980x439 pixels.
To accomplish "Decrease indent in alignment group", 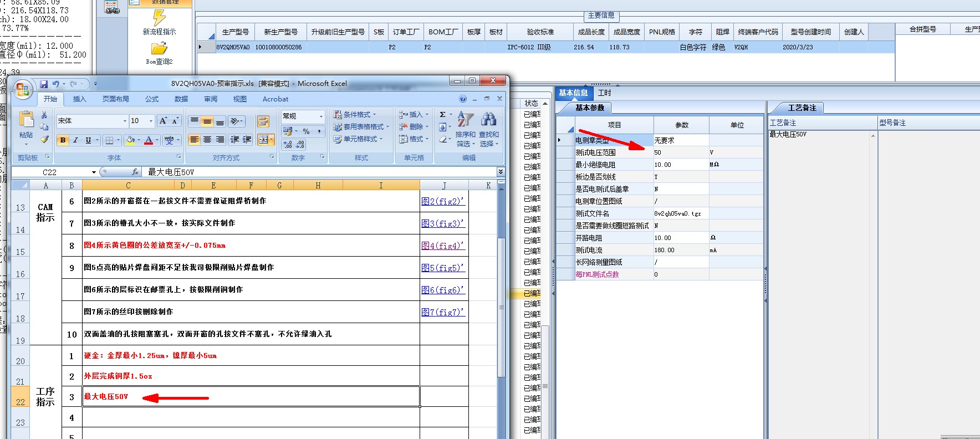I will (234, 140).
